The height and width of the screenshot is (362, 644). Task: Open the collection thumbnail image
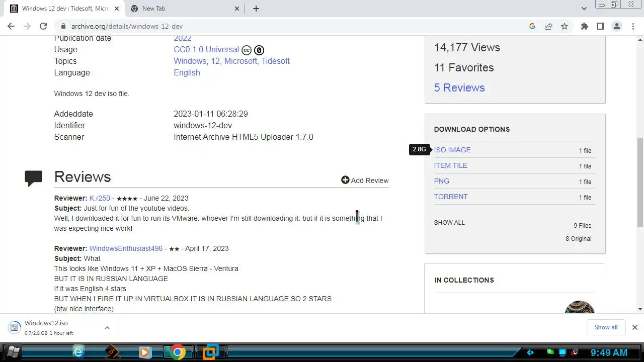(580, 307)
